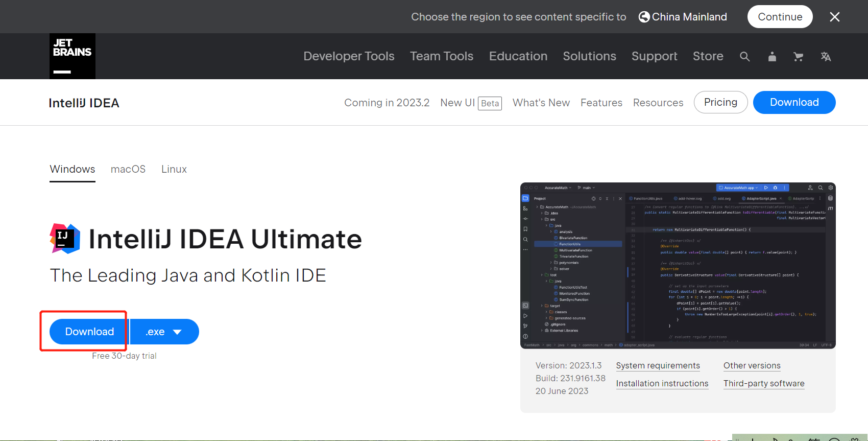The image size is (868, 441).
Task: Click the JetBrains logo
Action: coord(73,56)
